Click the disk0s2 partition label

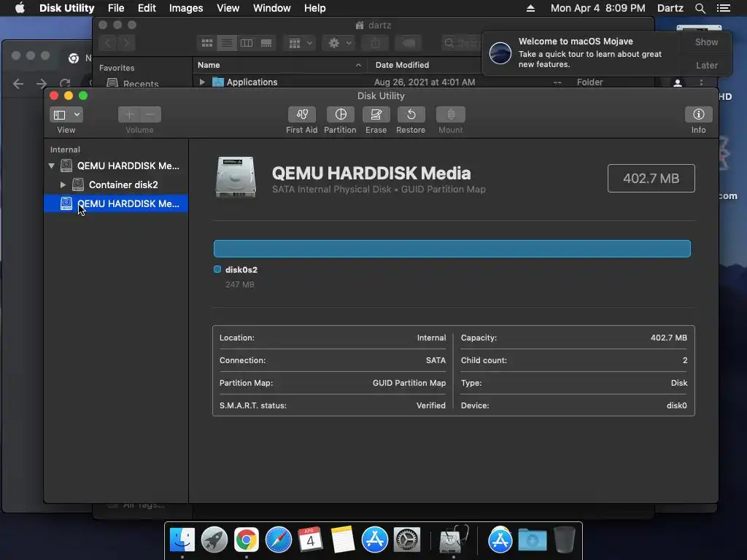(x=241, y=270)
